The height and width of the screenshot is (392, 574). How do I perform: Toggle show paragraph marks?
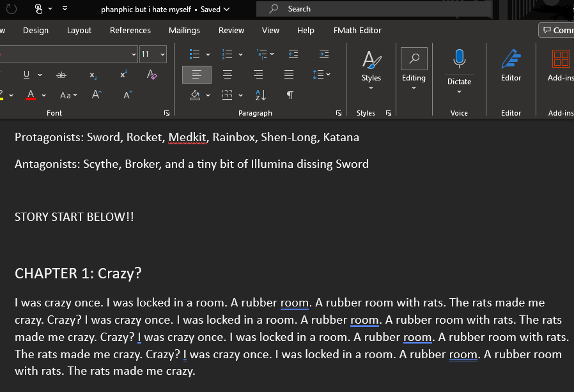click(x=290, y=95)
